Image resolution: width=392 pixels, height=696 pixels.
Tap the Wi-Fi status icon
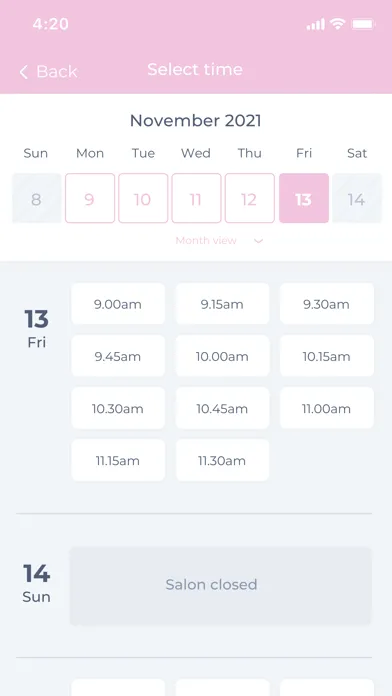tap(337, 24)
